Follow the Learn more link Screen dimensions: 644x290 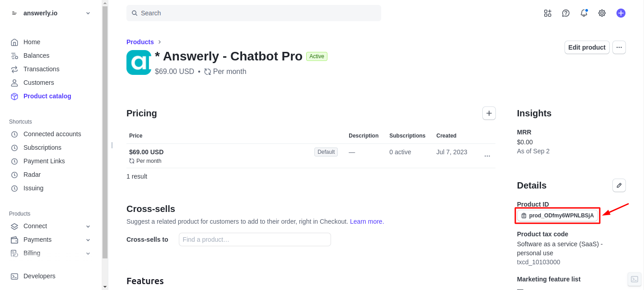366,221
